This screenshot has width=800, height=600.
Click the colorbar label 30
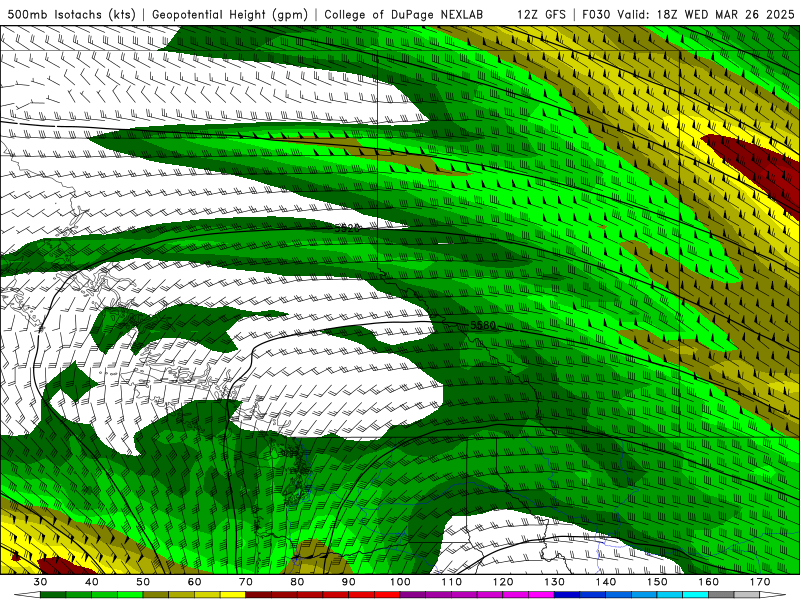[x=40, y=582]
